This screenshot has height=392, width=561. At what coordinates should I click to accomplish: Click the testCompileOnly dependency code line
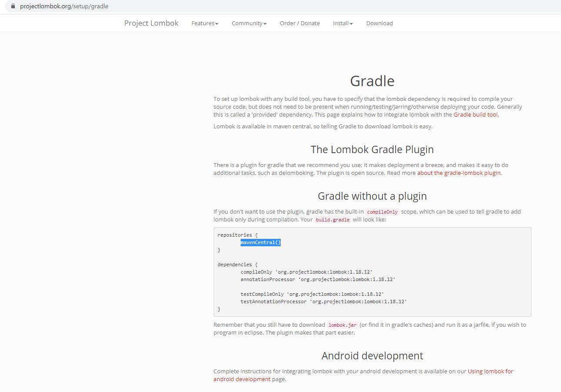312,294
